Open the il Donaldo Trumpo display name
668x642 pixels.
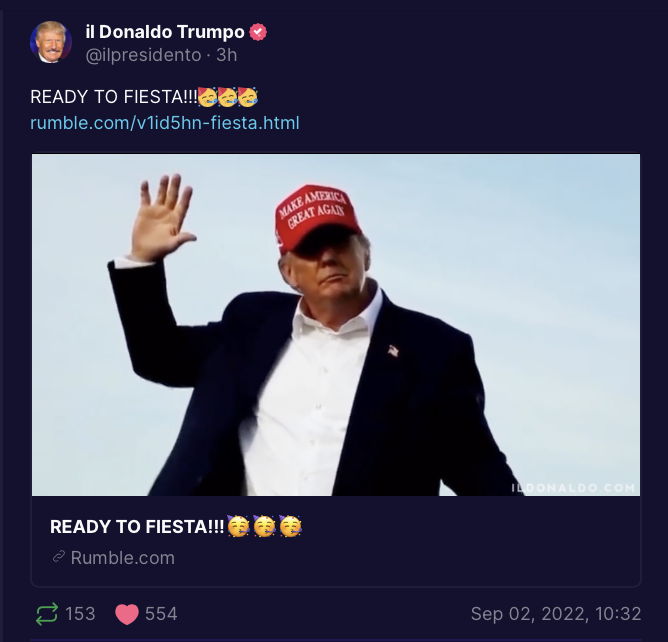[x=165, y=32]
